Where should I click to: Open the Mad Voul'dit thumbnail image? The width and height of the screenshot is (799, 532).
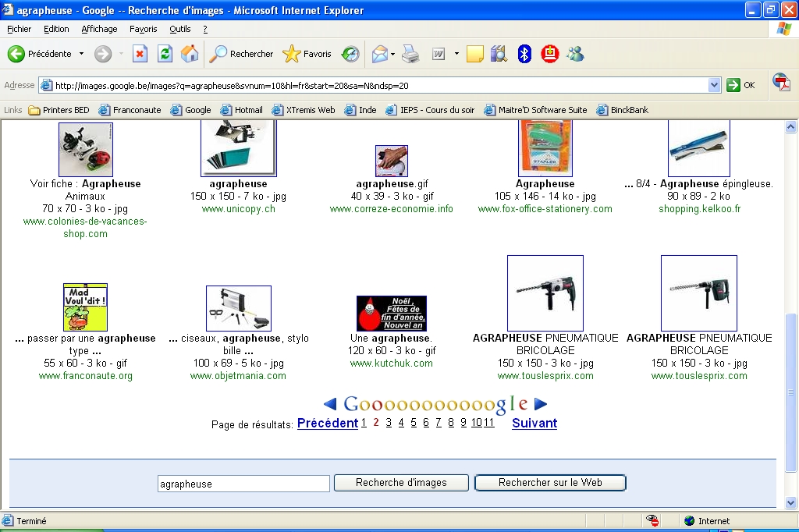[86, 307]
